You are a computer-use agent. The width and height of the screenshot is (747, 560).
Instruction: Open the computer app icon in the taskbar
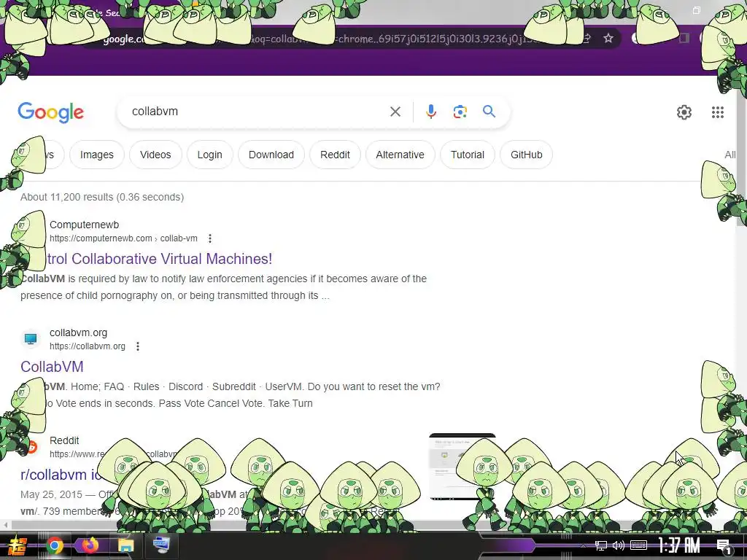pyautogui.click(x=161, y=545)
